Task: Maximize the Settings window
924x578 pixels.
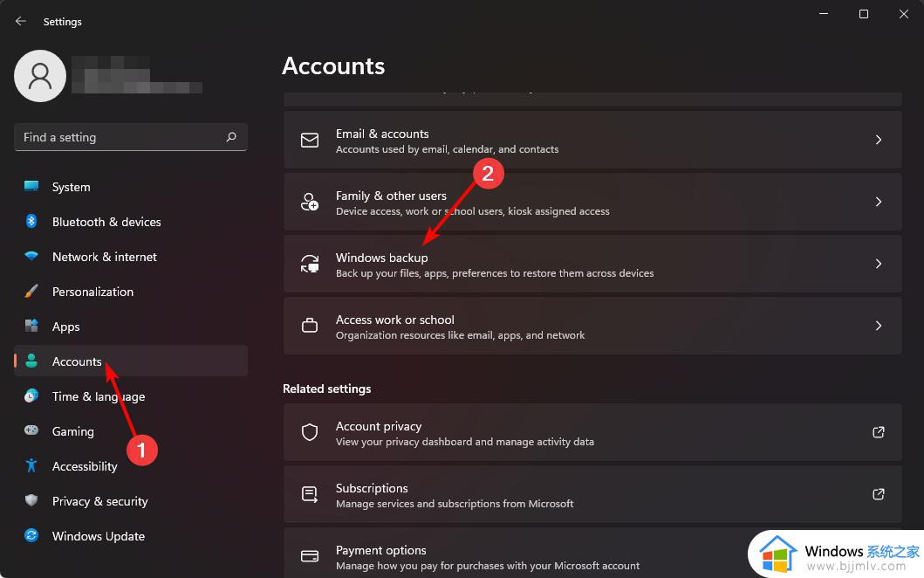Action: [863, 14]
